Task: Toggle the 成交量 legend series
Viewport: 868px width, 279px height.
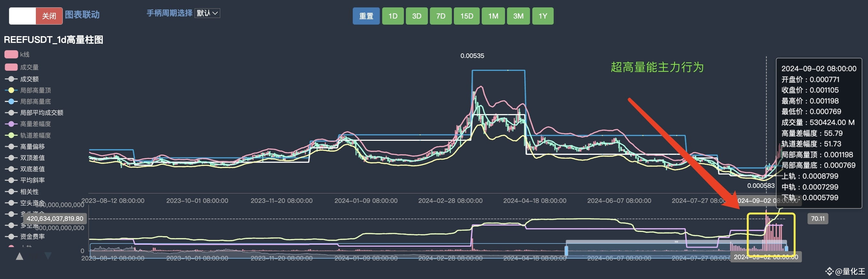Action: pyautogui.click(x=21, y=67)
